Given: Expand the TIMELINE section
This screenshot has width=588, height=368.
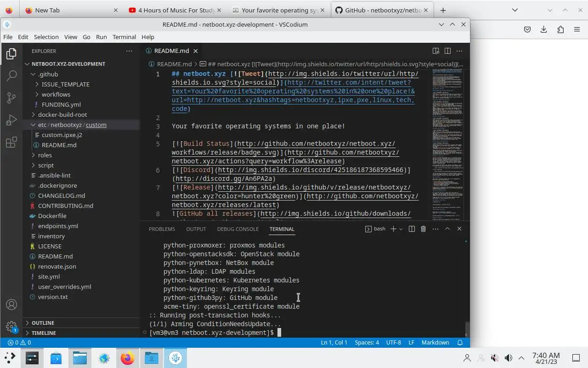Looking at the screenshot, I should coord(81,333).
